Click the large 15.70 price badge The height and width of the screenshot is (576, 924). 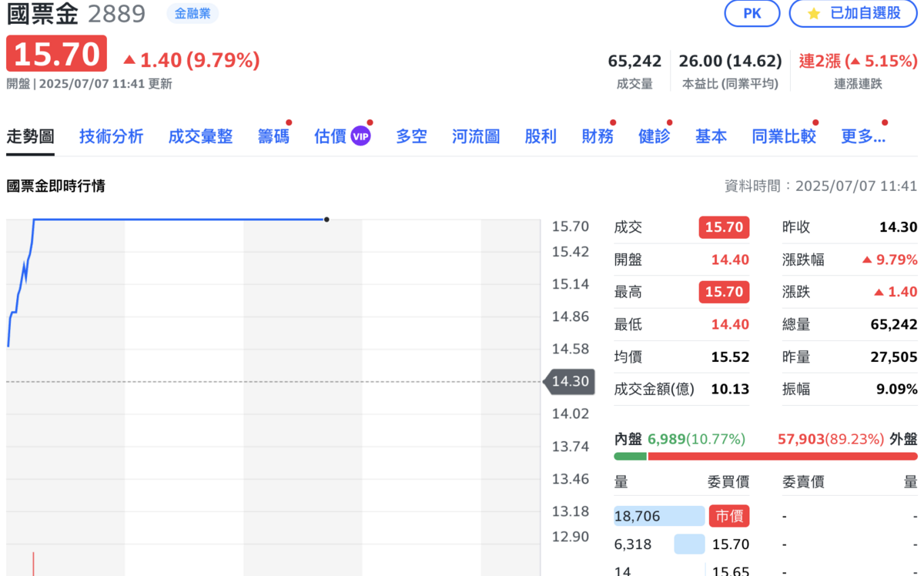click(56, 54)
